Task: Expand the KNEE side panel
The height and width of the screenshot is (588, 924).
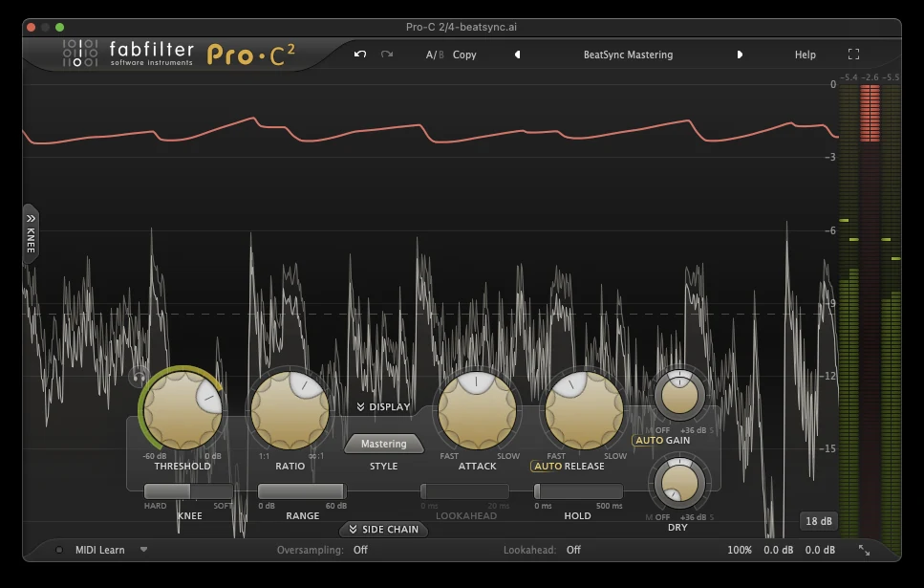Action: point(31,235)
